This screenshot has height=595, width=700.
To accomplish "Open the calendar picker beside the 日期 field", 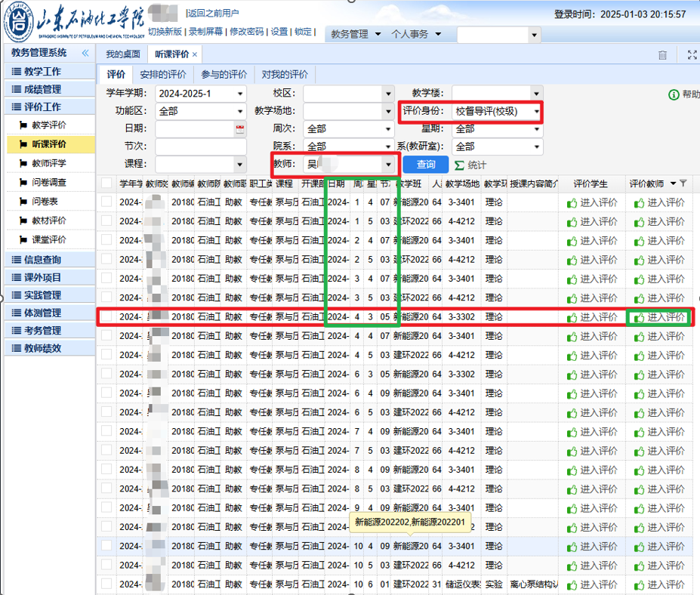I will [x=240, y=129].
